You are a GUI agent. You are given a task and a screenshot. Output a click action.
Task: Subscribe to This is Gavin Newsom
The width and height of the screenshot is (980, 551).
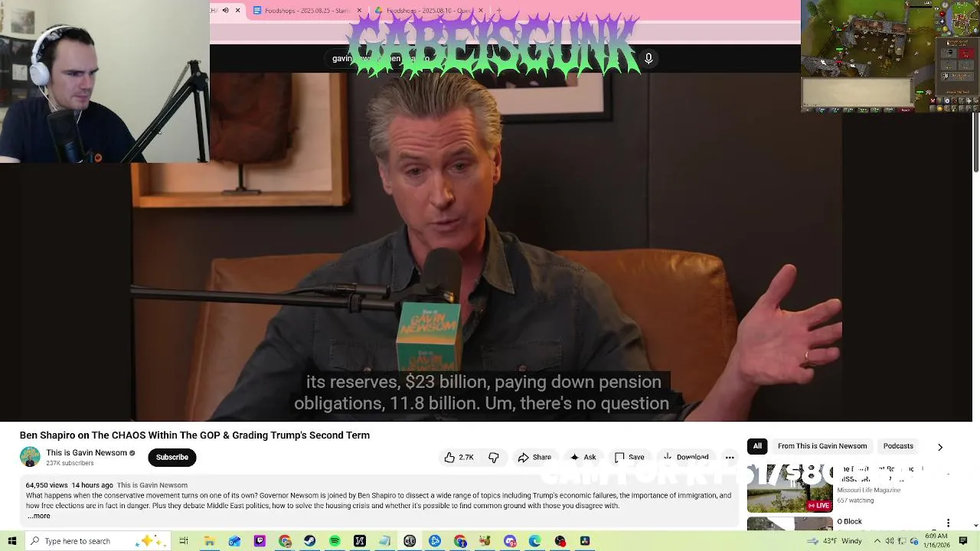tap(171, 457)
